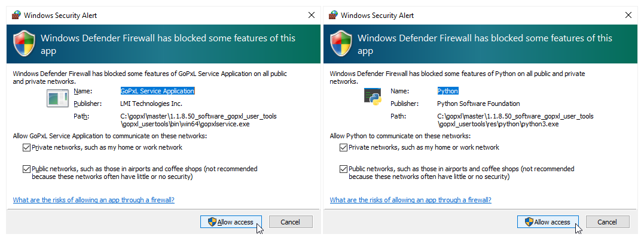The image size is (644, 240).
Task: Cancel the Python firewall alert
Action: click(x=608, y=222)
